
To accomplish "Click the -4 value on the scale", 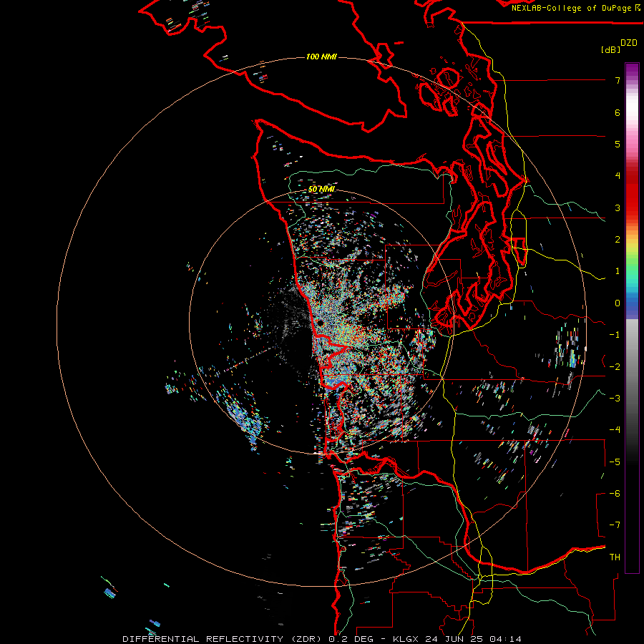I will click(x=615, y=430).
